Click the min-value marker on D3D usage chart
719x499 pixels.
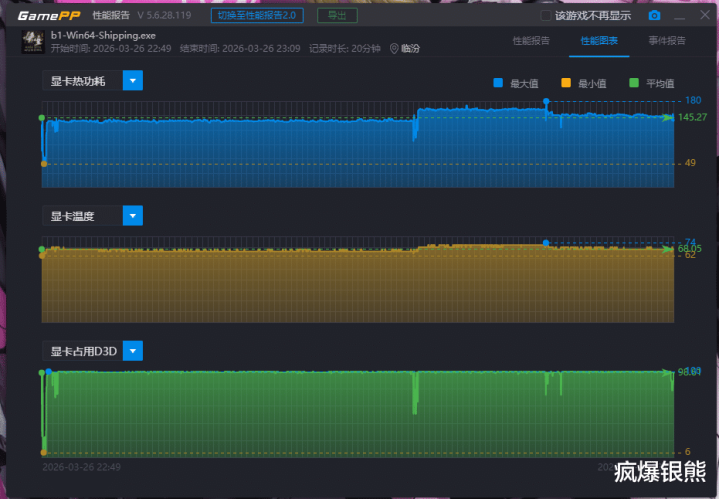click(x=43, y=452)
